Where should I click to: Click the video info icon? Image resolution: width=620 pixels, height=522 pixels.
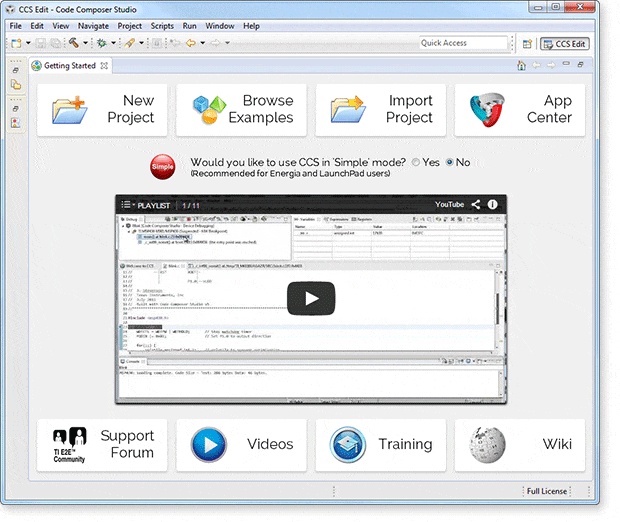(x=492, y=204)
